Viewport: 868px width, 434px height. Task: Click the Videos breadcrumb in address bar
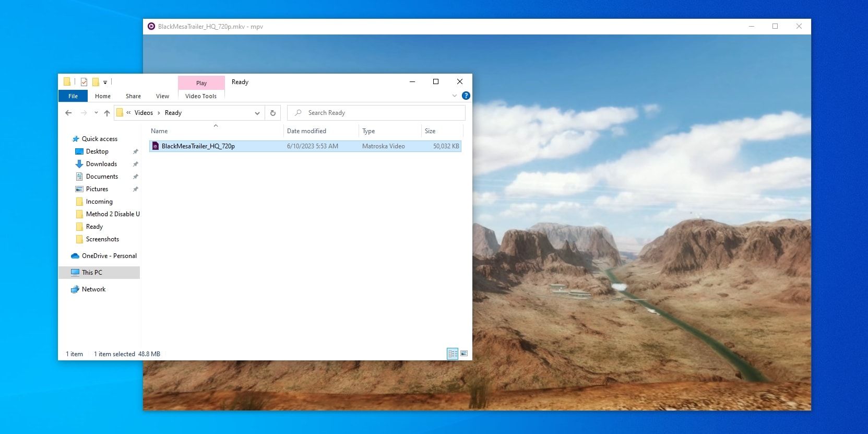[x=144, y=113]
